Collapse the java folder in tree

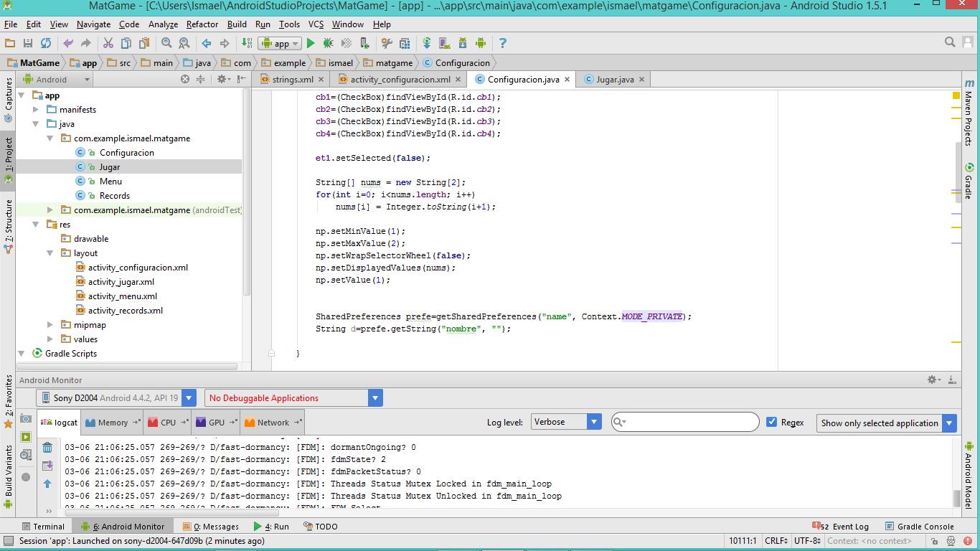(36, 124)
